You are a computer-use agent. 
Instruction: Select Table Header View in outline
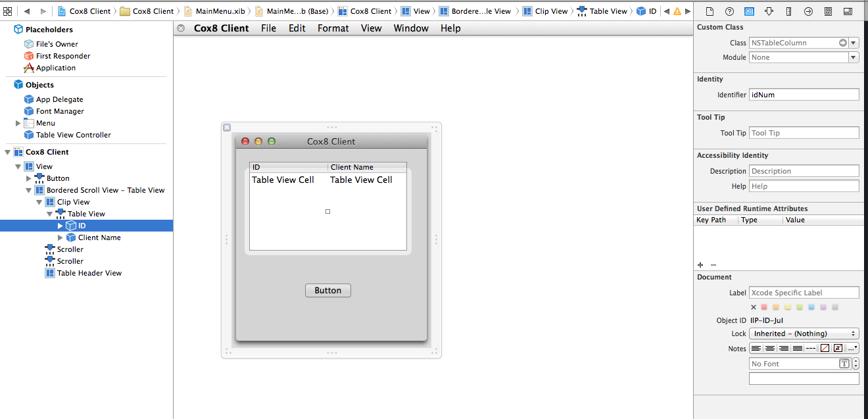(84, 273)
